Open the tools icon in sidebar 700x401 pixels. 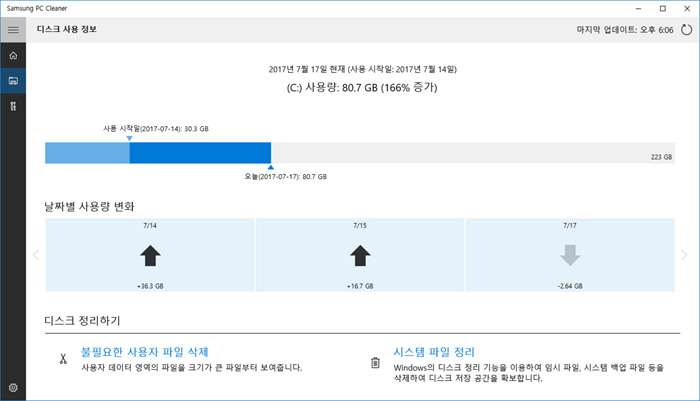(x=13, y=105)
